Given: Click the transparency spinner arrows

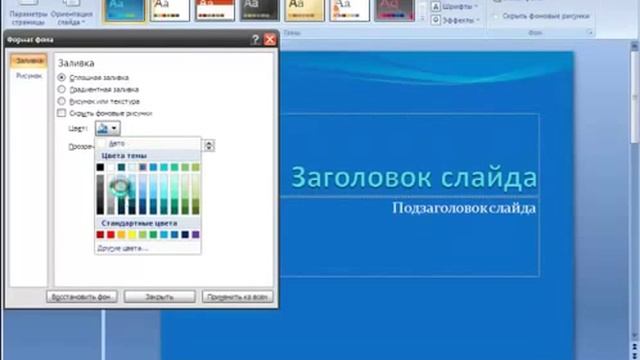Looking at the screenshot, I should (209, 145).
